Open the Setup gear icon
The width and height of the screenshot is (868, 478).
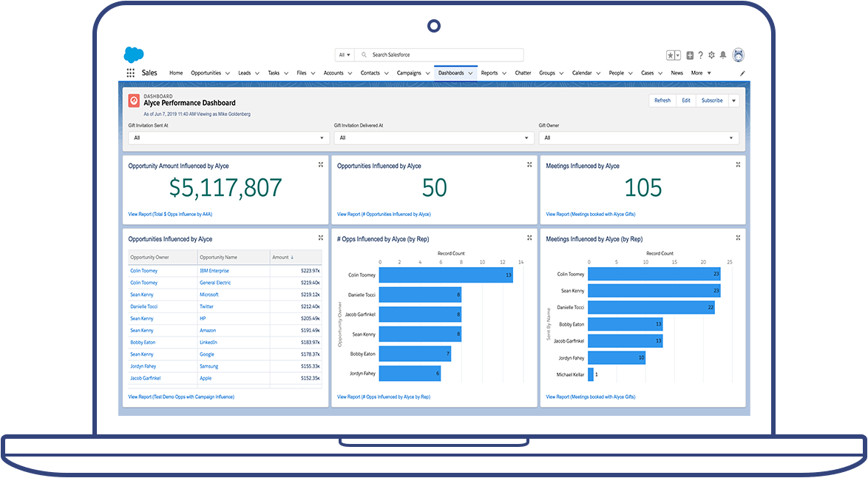coord(711,55)
